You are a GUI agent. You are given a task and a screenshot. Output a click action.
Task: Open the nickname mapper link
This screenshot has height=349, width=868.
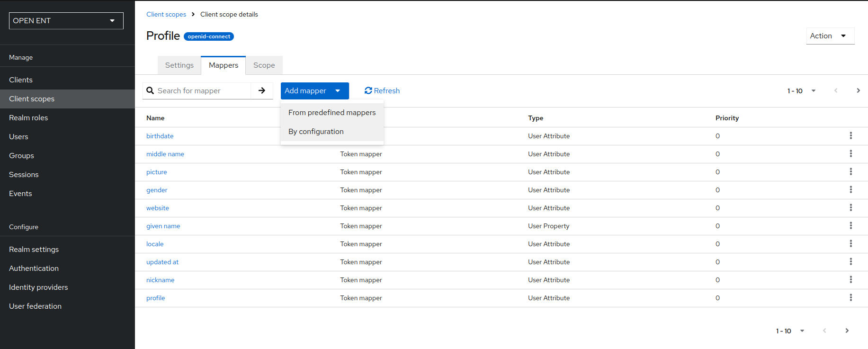(x=161, y=280)
